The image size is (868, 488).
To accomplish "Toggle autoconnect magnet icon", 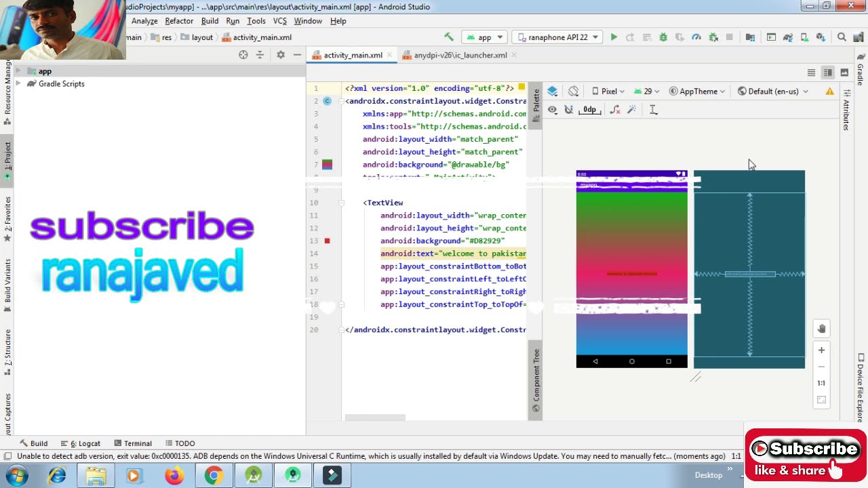I will 569,110.
